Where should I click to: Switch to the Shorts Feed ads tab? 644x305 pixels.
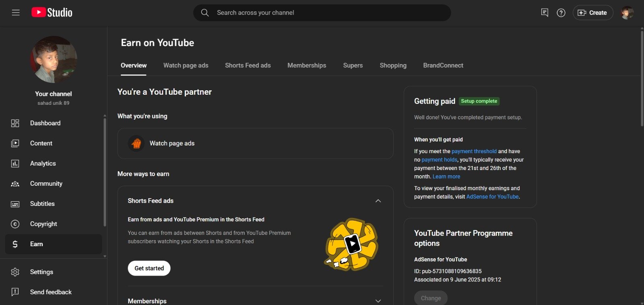pos(248,65)
